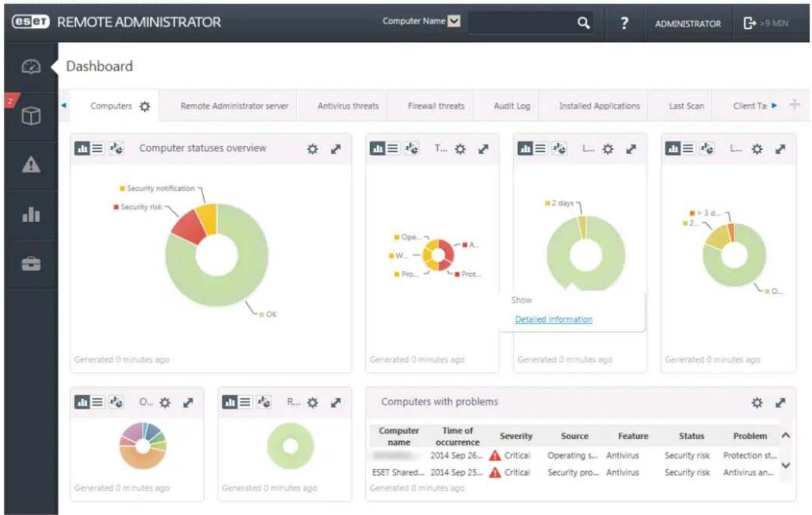
Task: Click the ADMINISTRATOR user button
Action: point(688,24)
